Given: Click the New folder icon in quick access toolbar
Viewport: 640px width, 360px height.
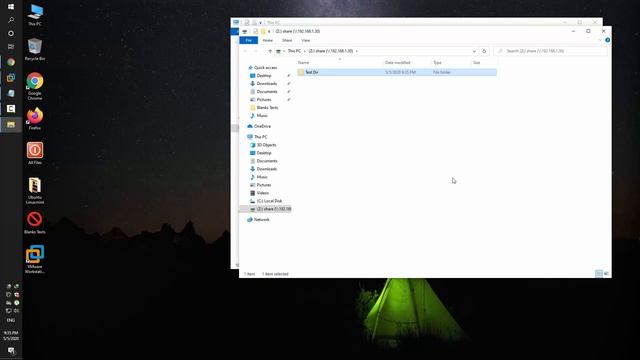Looking at the screenshot, I should [263, 31].
